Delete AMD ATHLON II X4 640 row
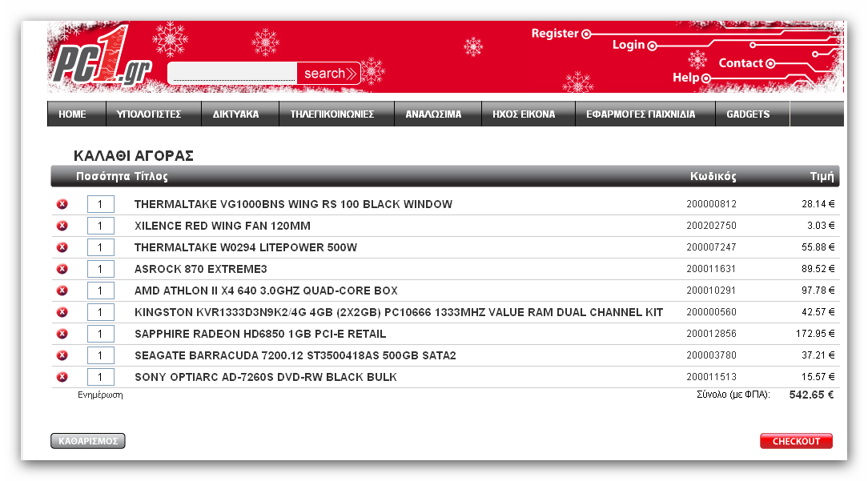Image resolution: width=868 pixels, height=481 pixels. [x=62, y=291]
